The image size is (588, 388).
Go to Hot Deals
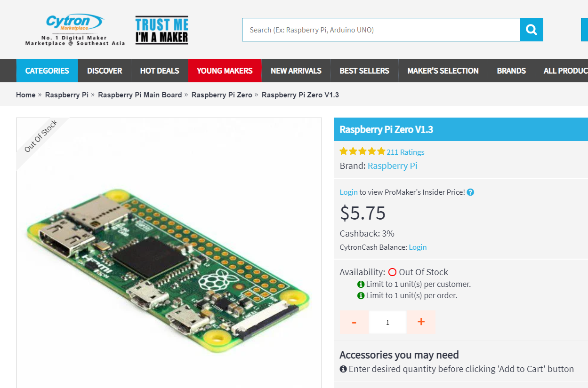tap(160, 71)
